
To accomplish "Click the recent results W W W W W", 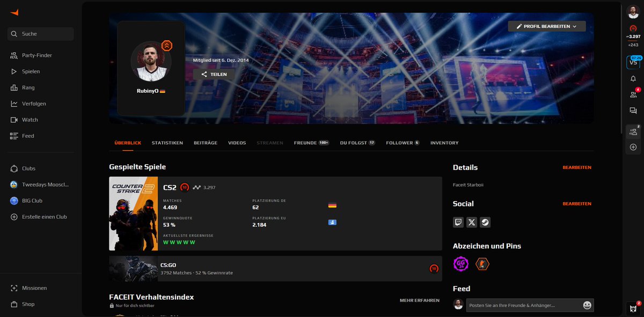I will (179, 242).
